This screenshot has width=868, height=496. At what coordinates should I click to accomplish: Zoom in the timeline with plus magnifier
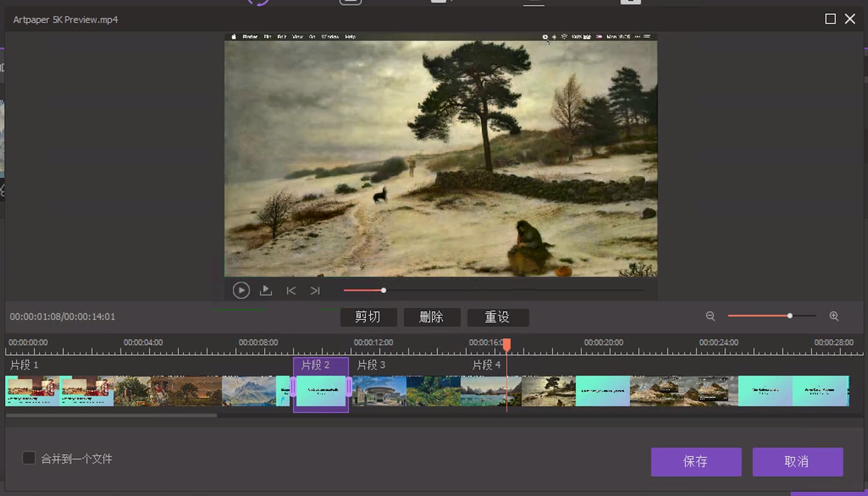tap(834, 316)
